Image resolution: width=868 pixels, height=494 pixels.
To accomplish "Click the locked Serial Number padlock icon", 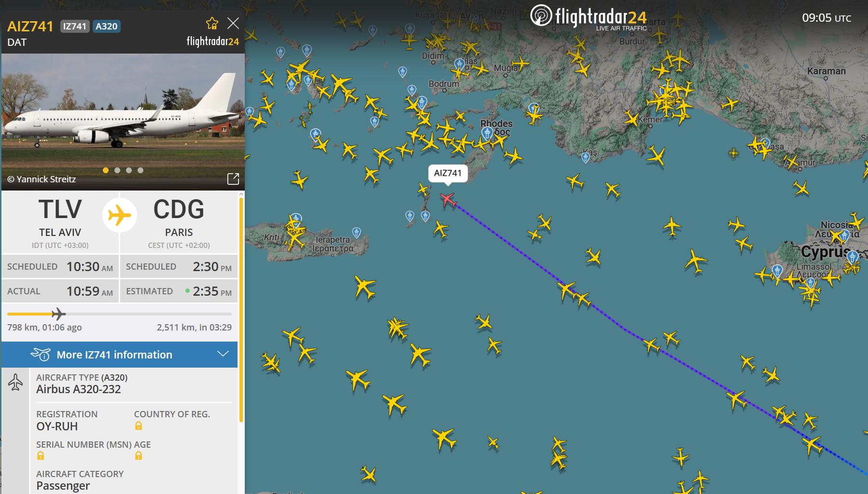I will pos(41,455).
